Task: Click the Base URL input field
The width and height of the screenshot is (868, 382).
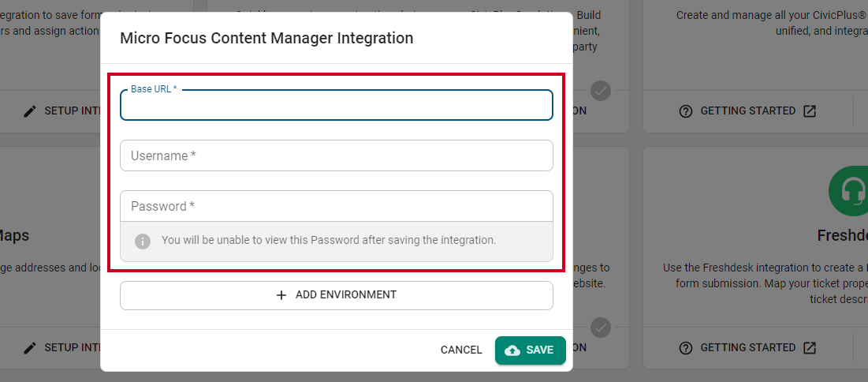Action: coord(336,105)
